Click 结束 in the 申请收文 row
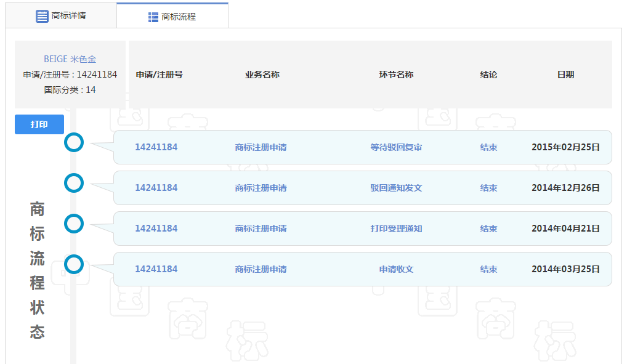The width and height of the screenshot is (627, 364). pos(488,269)
